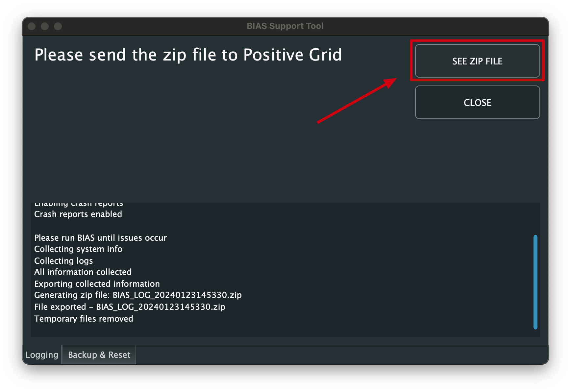Screen dimensions: 571x392
Task: Minimize the window with the middle title bar button
Action: pyautogui.click(x=45, y=26)
